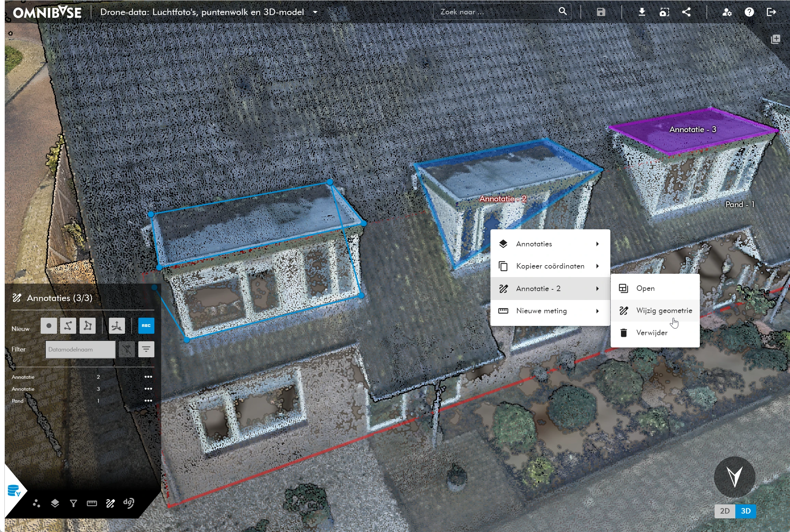Switch the view to 2D mode
Viewport: 790px width, 532px height.
(724, 511)
